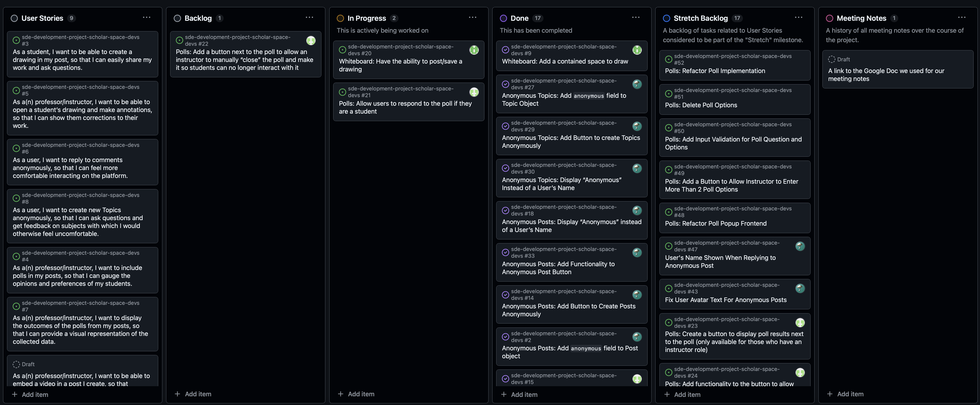
Task: Click the open-issue status icon on issue #3
Action: [16, 40]
